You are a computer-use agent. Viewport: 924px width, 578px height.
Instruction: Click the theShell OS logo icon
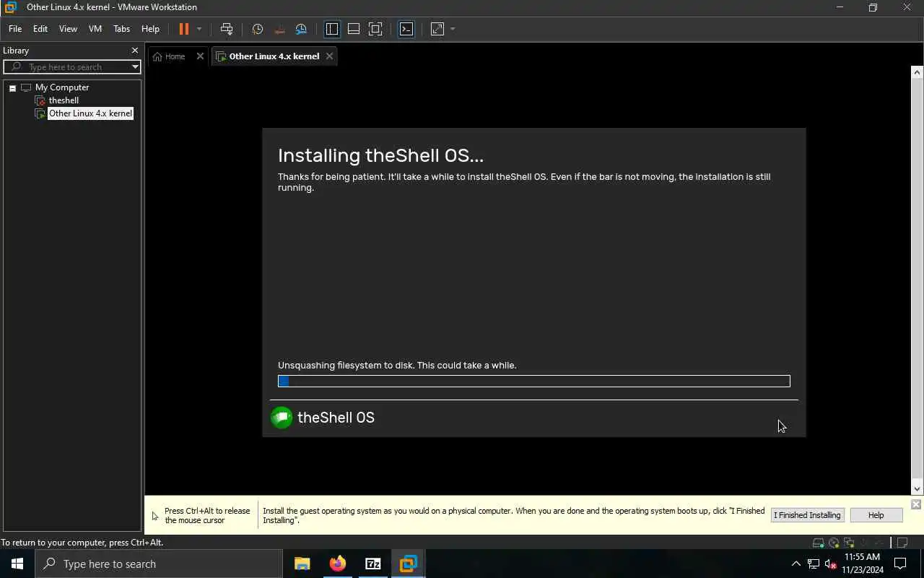point(282,418)
